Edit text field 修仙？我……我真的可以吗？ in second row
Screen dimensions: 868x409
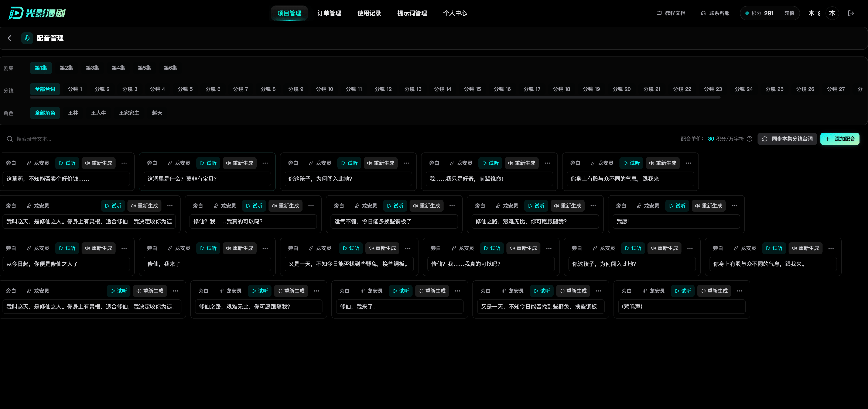click(x=253, y=221)
